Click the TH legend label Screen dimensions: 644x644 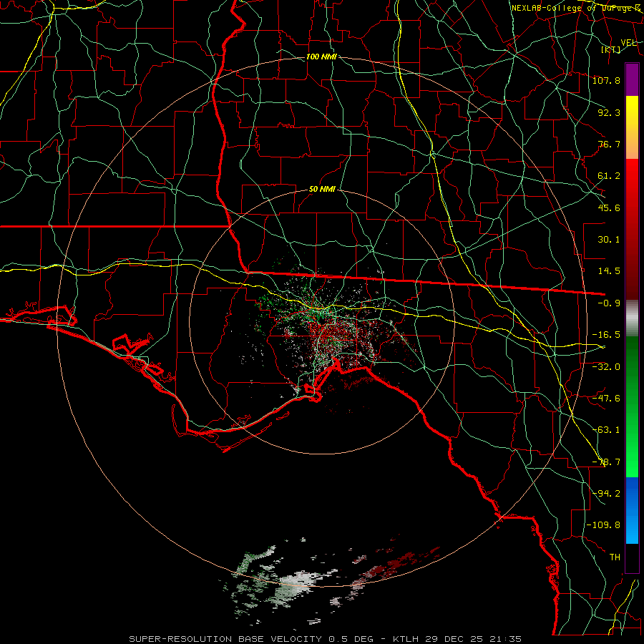[x=615, y=557]
